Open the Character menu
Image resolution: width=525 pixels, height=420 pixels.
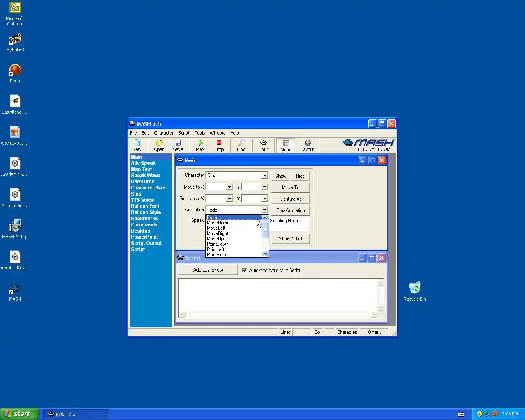[x=164, y=133]
